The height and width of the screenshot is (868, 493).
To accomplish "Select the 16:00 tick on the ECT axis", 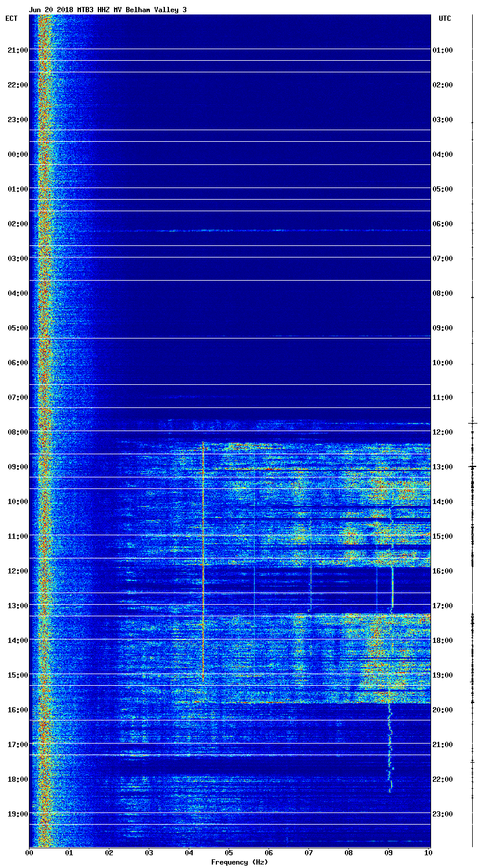I will coord(17,710).
